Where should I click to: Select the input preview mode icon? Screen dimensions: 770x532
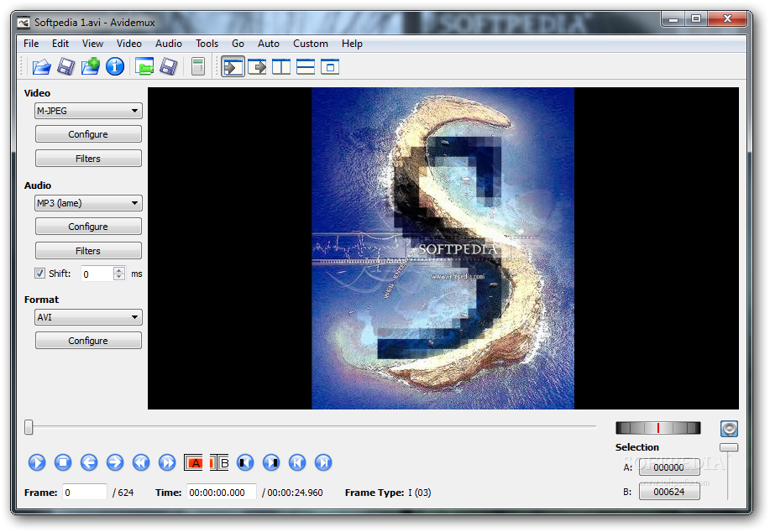(233, 66)
